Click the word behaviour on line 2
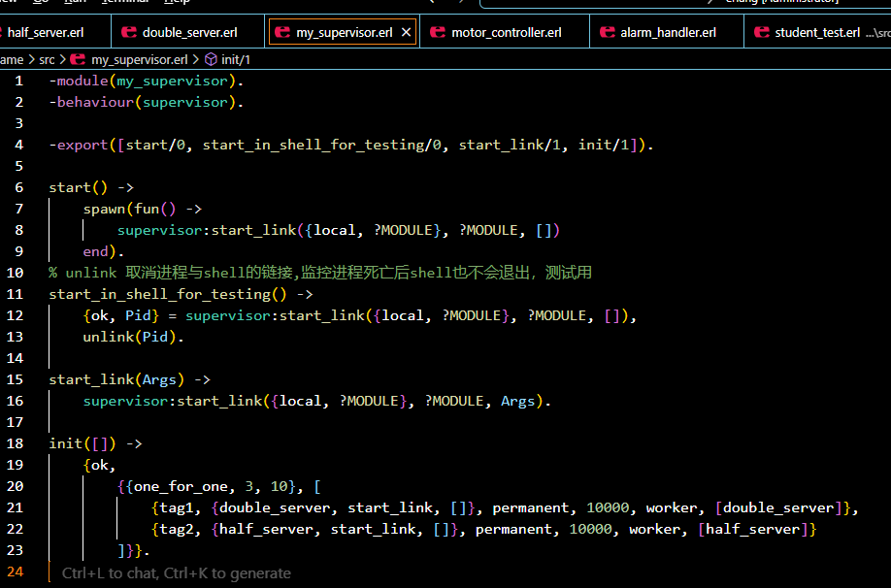This screenshot has height=588, width=891. click(95, 102)
